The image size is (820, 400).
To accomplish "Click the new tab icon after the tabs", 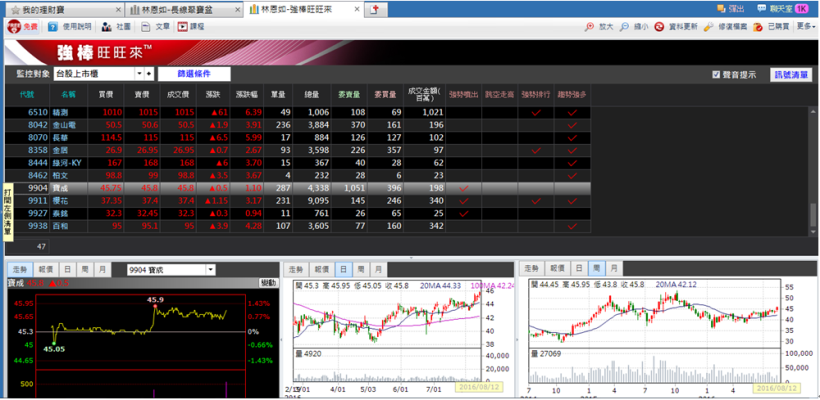I will coord(374,9).
